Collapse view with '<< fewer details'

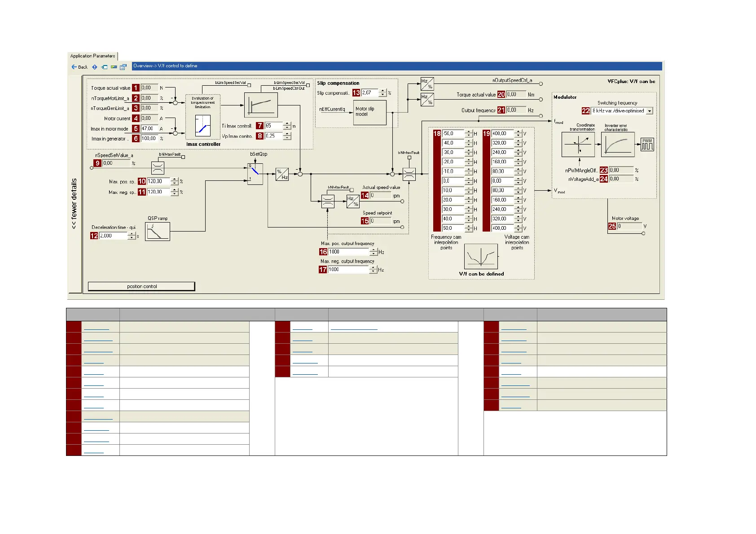click(75, 204)
